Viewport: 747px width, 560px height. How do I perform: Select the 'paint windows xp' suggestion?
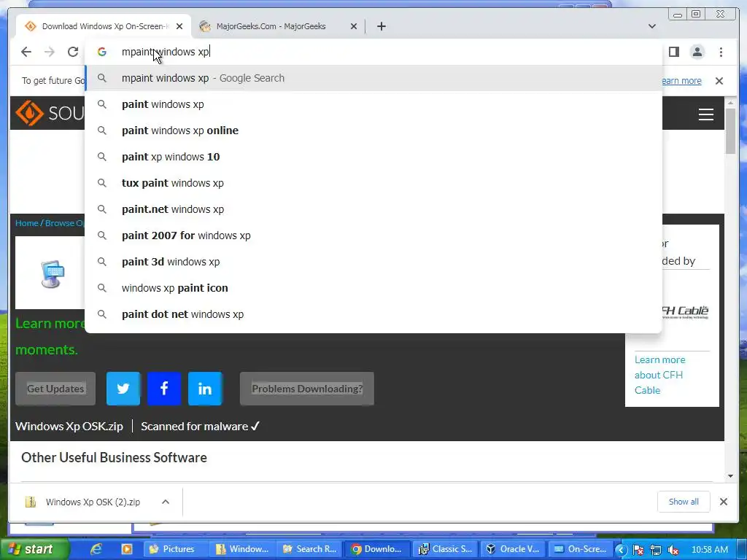373,104
